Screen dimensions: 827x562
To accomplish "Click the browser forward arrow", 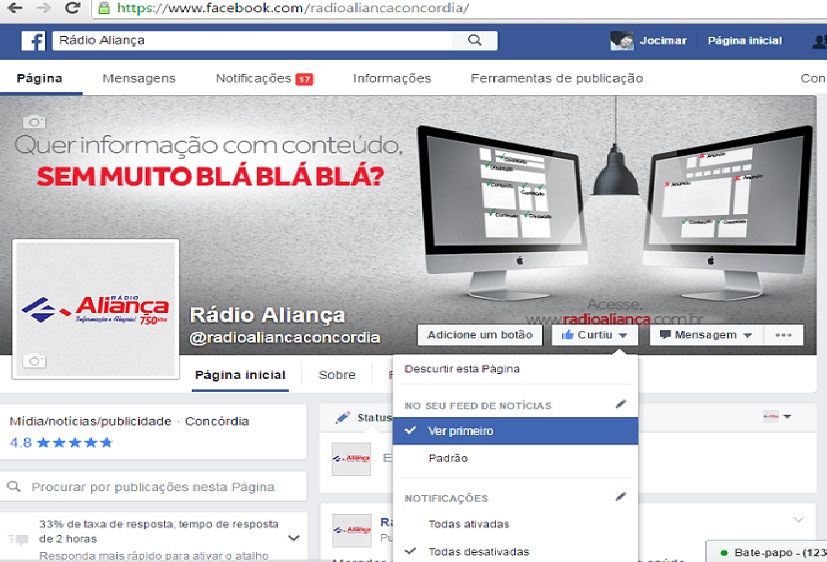I will [x=44, y=8].
